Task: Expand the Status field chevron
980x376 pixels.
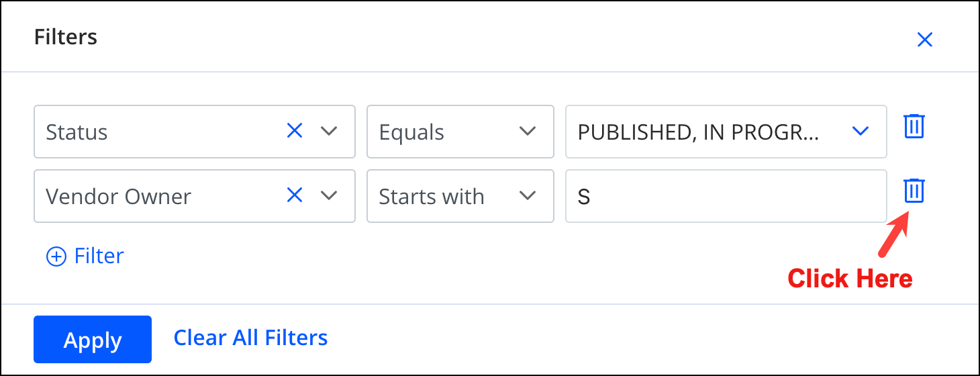Action: coord(328,131)
